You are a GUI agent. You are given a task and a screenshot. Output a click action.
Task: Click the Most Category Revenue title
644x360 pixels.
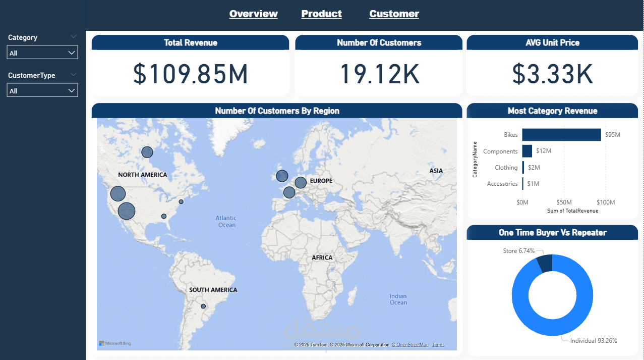(x=553, y=111)
